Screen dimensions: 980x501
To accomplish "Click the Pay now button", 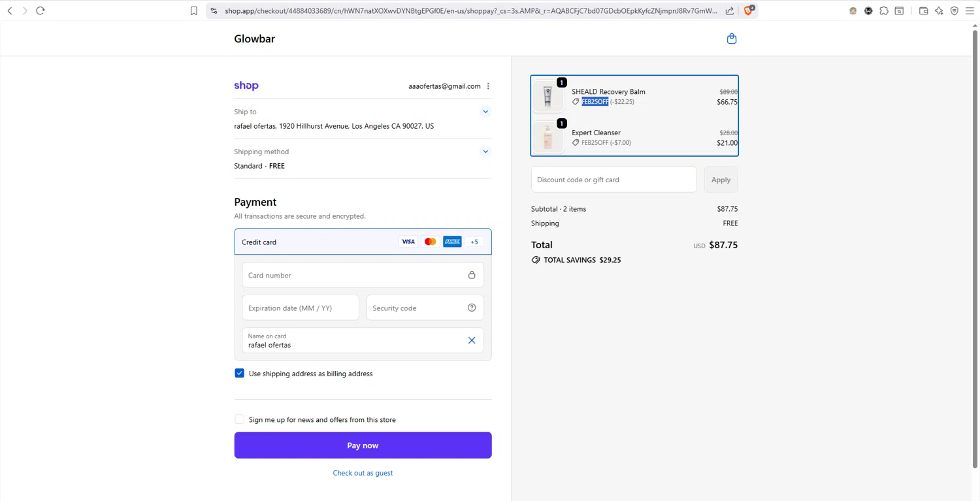I will click(363, 445).
